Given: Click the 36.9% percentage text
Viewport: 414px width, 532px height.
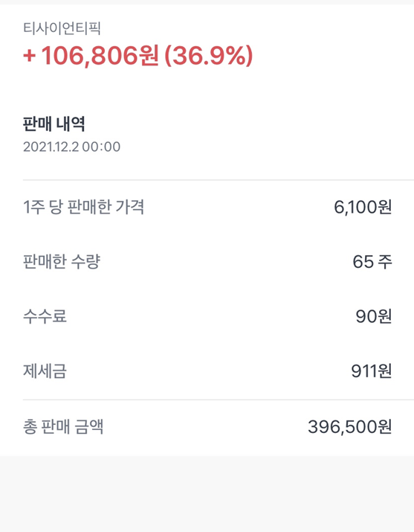Looking at the screenshot, I should (209, 56).
